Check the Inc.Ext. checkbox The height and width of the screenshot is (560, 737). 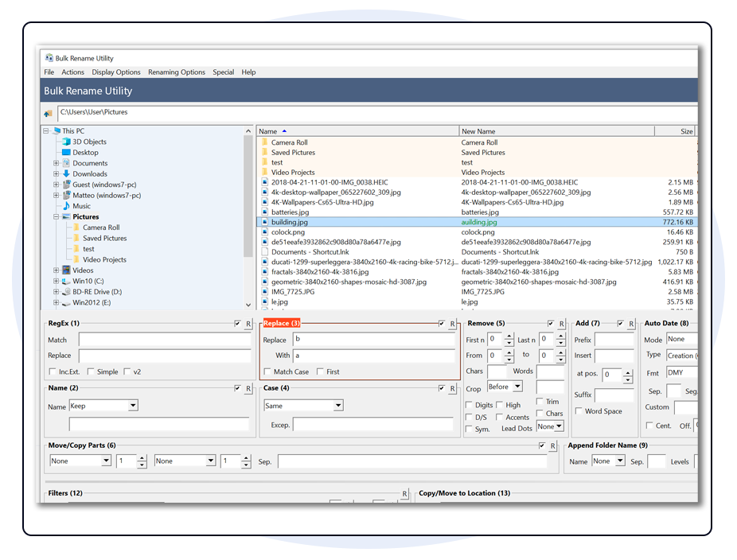[53, 371]
